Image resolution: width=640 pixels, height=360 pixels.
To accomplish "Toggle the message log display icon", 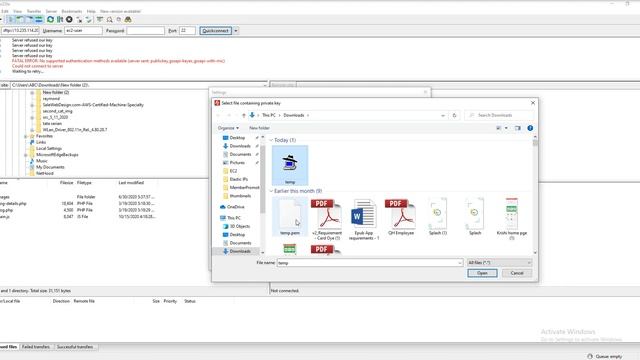I will (11, 20).
